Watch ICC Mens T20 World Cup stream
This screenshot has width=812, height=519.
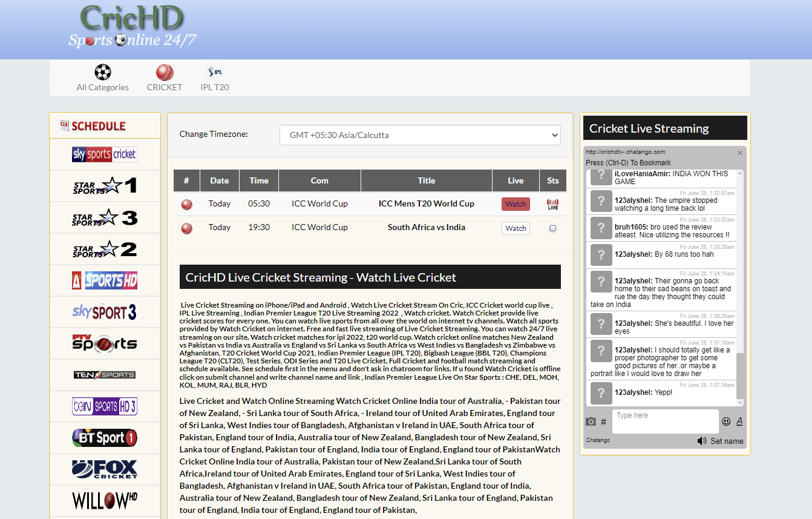click(x=516, y=204)
